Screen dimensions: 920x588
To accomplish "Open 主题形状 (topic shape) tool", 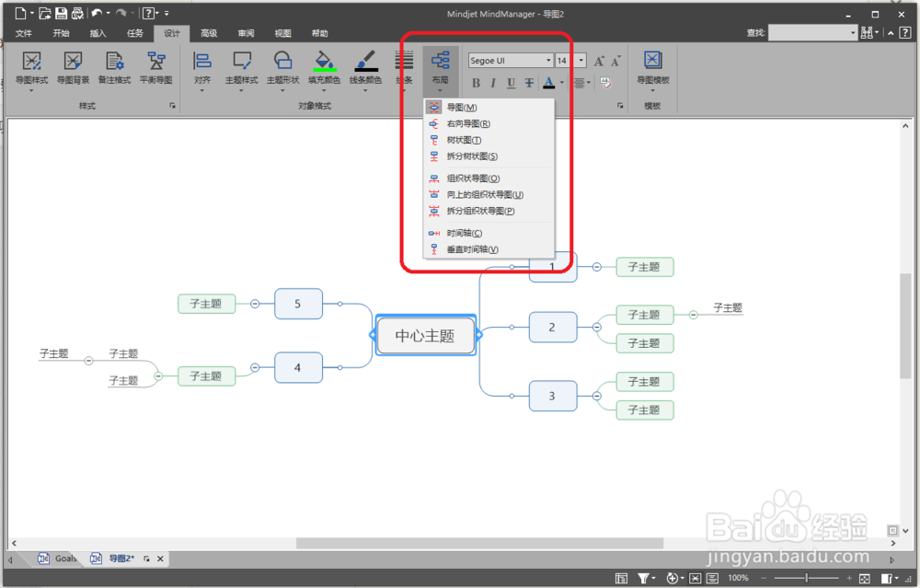I will coord(282,69).
